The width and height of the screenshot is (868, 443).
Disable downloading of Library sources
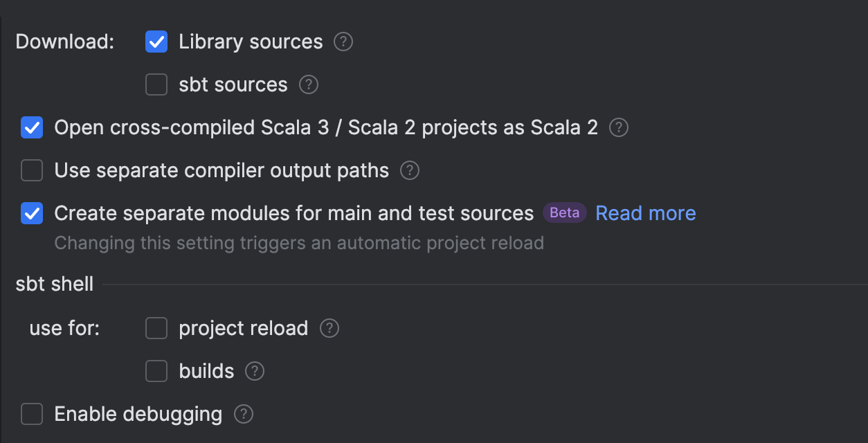(156, 42)
